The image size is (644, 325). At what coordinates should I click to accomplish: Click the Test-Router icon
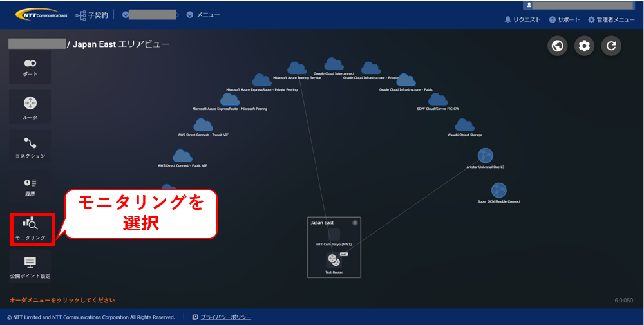coord(334,260)
